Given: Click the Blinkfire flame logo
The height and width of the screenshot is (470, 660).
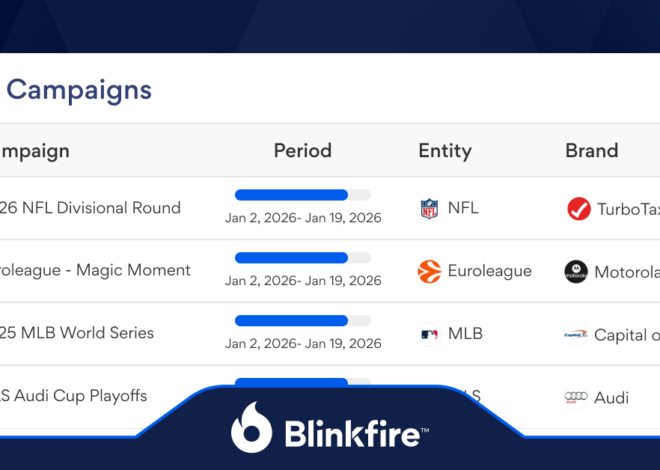Looking at the screenshot, I should (x=251, y=427).
